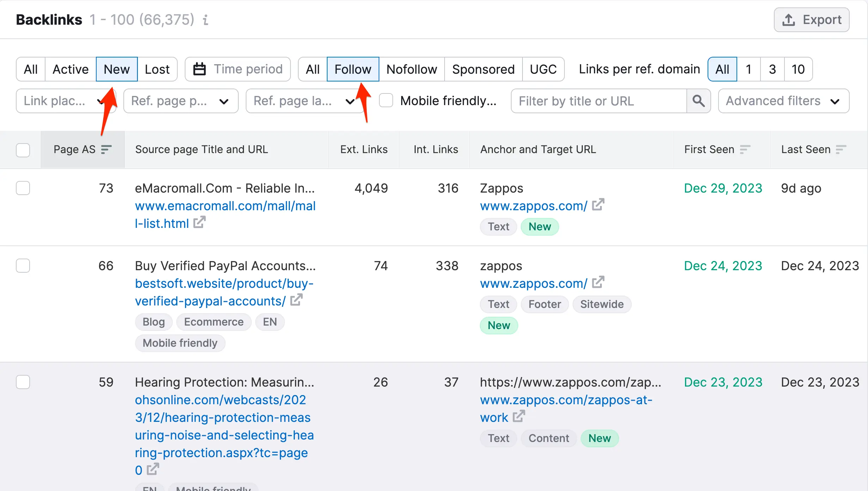Click the Export button
The width and height of the screenshot is (868, 491).
811,20
